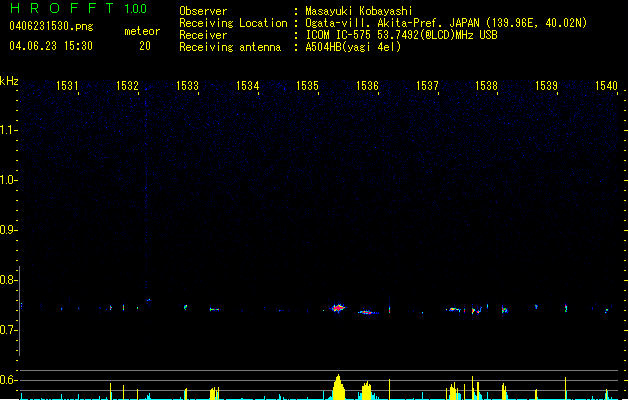Viewport: 629px width, 400px height.
Task: Click the meteor count value 20
Action: coord(145,46)
